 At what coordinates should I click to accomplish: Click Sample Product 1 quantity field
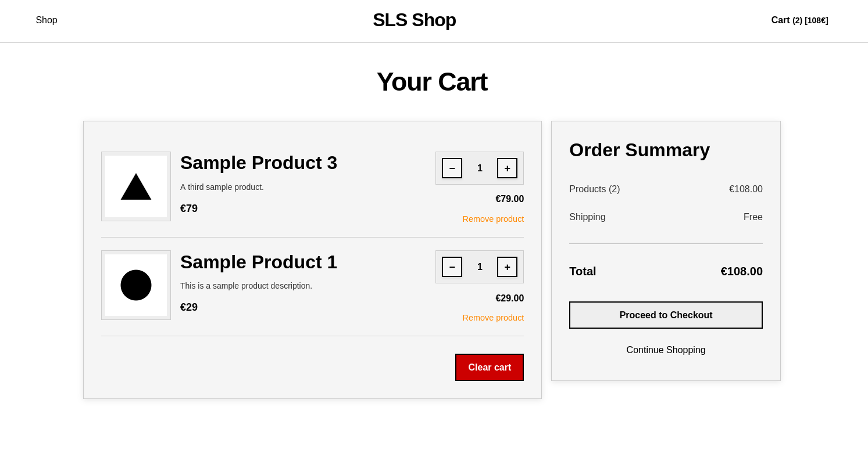coord(480,267)
